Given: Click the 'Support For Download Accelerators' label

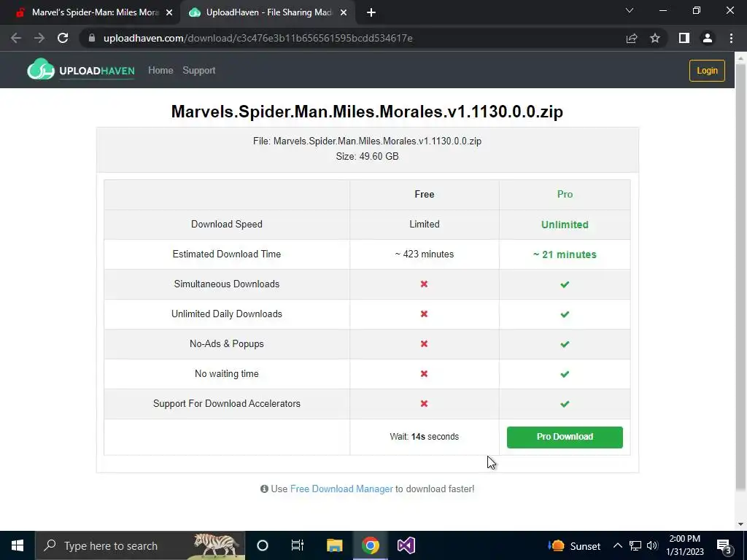Looking at the screenshot, I should (227, 404).
